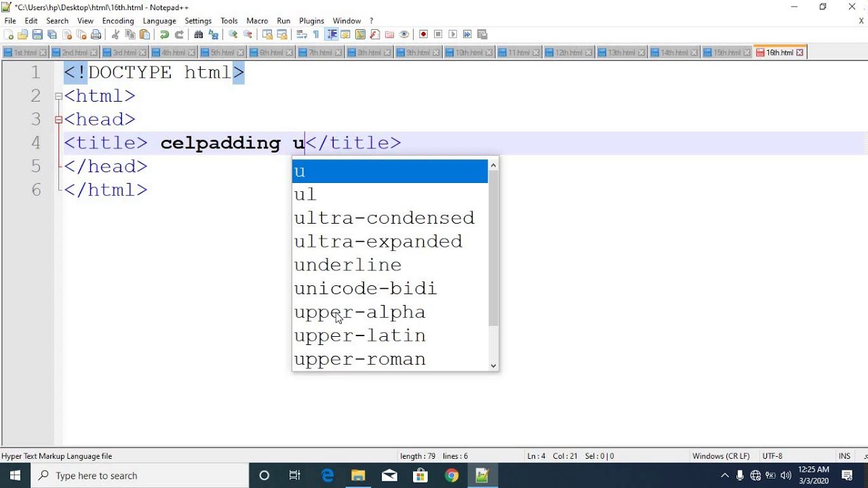The height and width of the screenshot is (488, 868).
Task: Pick 'upper-roman' autocomplete entry
Action: point(390,359)
